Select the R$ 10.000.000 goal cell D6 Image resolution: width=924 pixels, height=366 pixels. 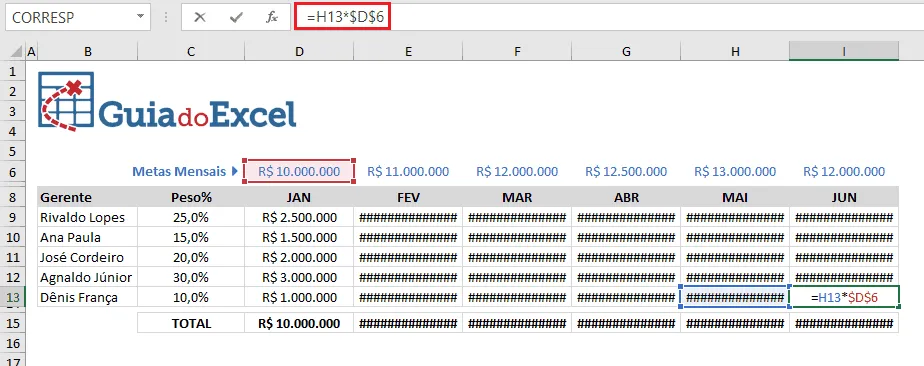[x=299, y=172]
